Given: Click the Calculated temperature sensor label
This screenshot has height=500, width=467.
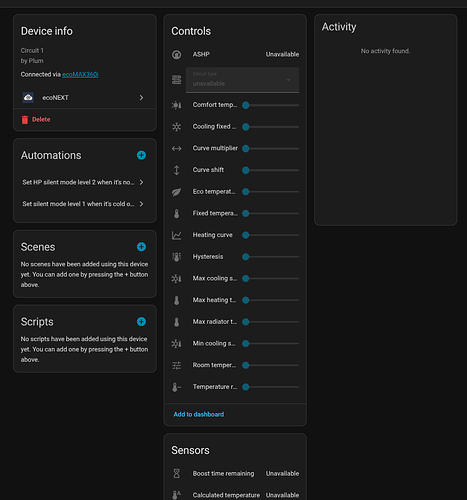Looking at the screenshot, I should point(226,495).
